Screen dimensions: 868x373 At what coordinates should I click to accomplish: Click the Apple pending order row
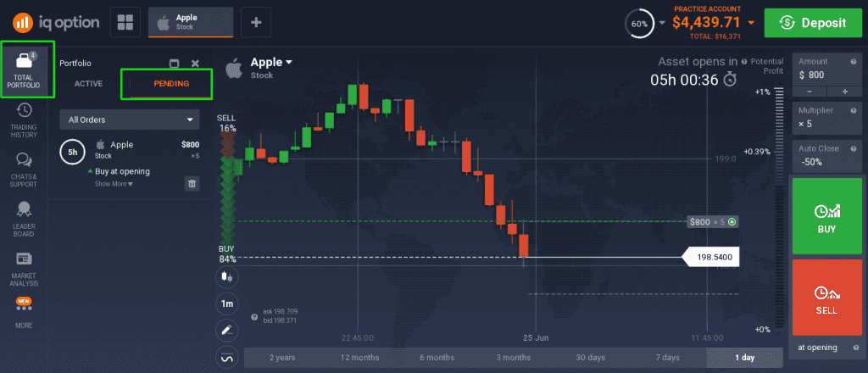(130, 165)
